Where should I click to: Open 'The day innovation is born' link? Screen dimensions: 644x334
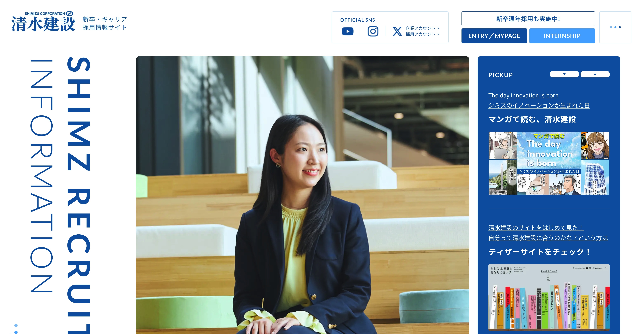[523, 95]
